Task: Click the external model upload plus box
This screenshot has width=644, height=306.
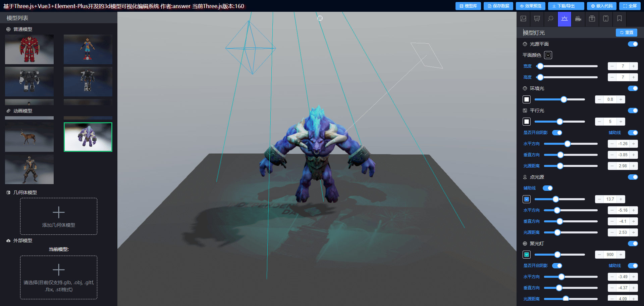Action: (x=59, y=277)
